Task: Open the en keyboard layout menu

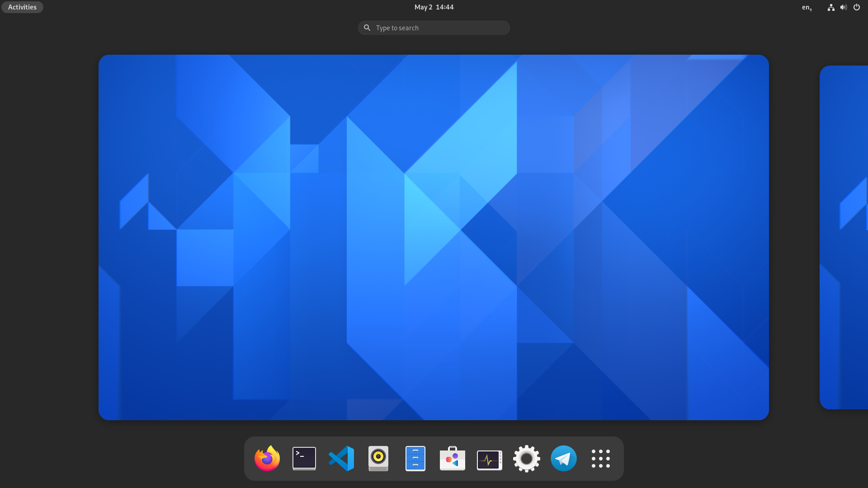Action: [807, 7]
